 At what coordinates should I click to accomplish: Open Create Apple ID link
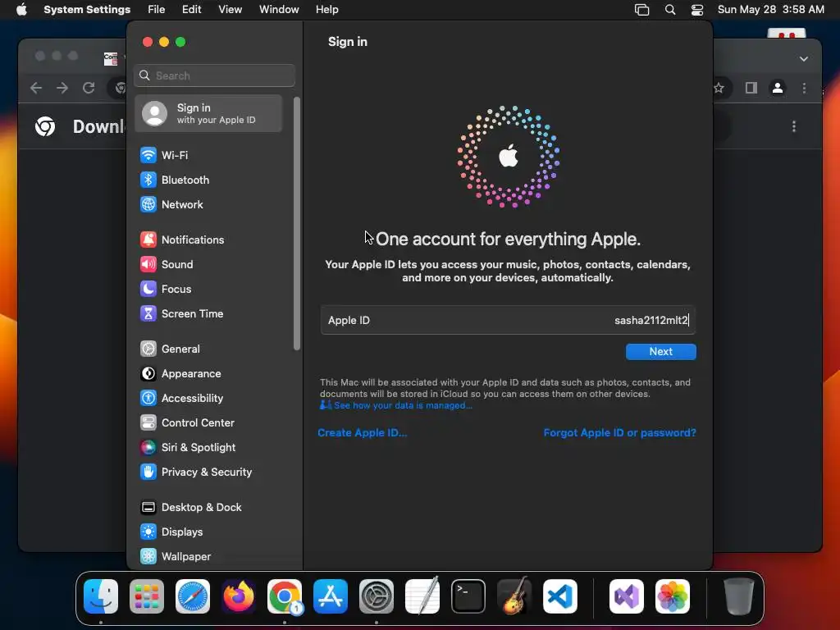[362, 433]
